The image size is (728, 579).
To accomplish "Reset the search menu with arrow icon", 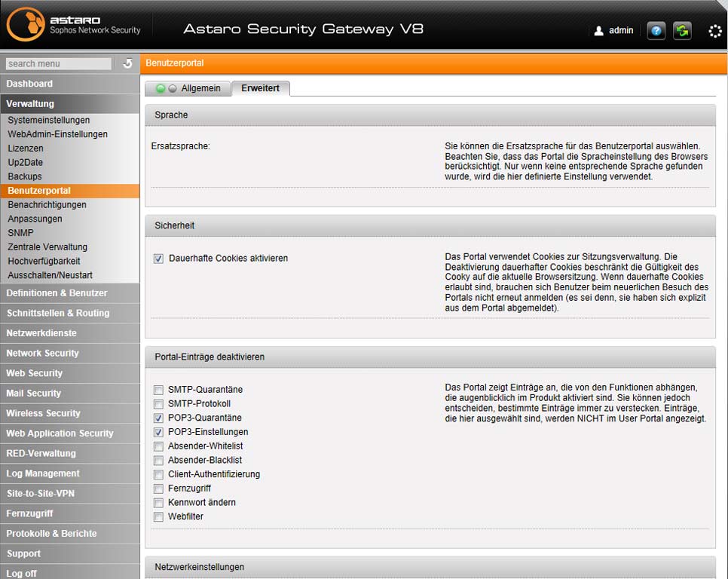I will (x=127, y=63).
